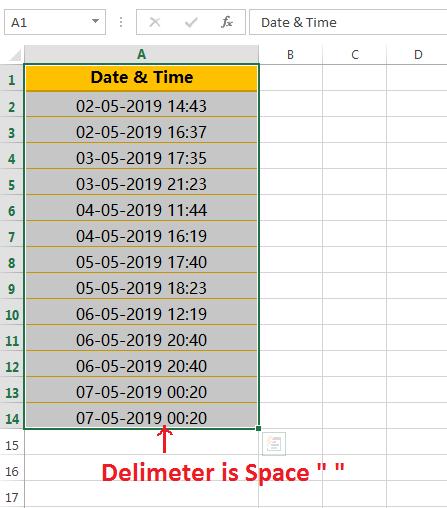
Task: Select cell 02-05-2019 16:37
Action: (x=141, y=130)
